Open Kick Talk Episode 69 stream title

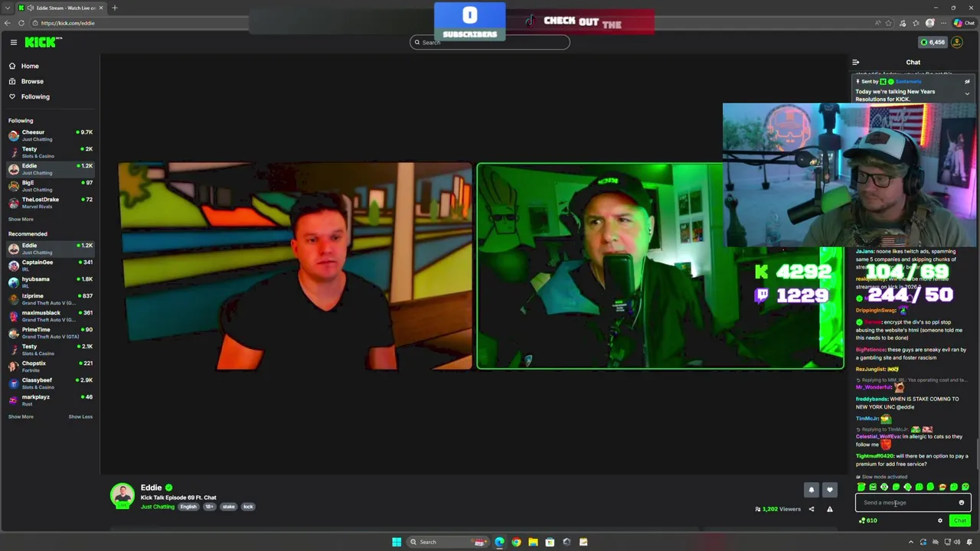tap(178, 497)
